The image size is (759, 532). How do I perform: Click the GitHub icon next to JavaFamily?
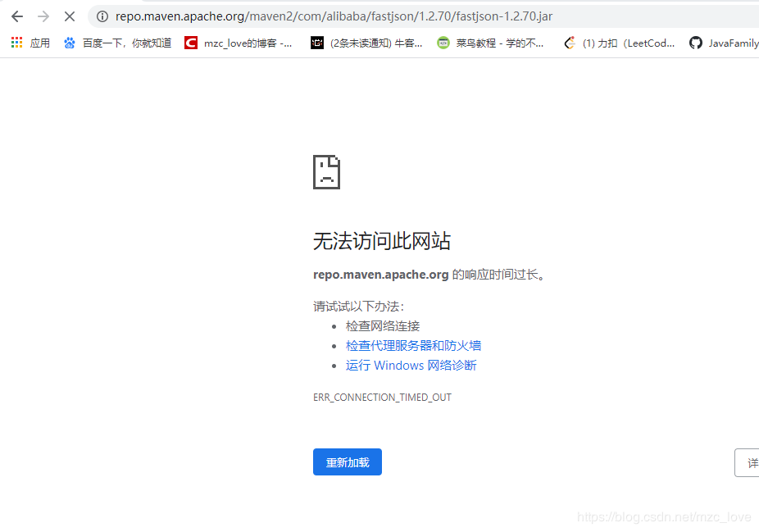tap(696, 43)
